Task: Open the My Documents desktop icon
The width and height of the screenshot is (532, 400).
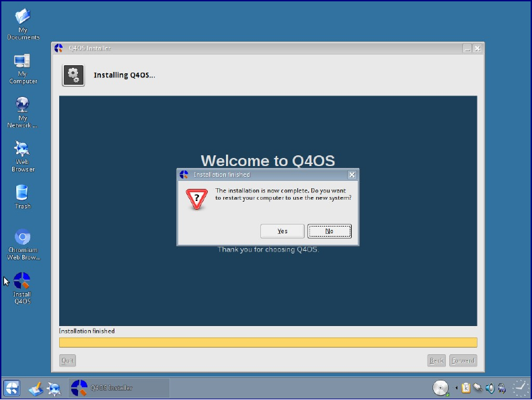Action: click(23, 24)
